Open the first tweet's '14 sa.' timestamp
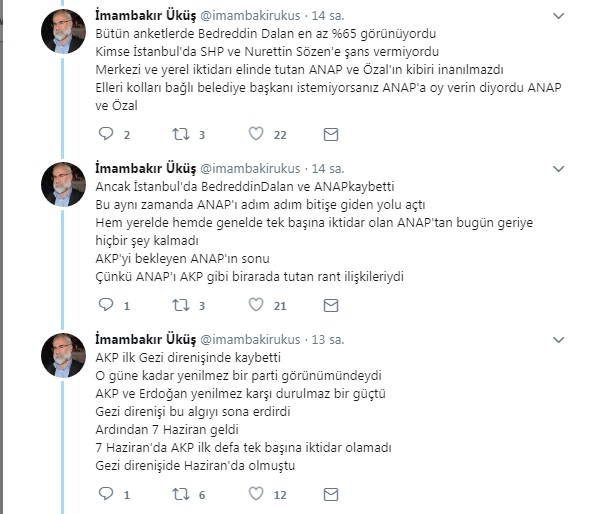 point(324,17)
